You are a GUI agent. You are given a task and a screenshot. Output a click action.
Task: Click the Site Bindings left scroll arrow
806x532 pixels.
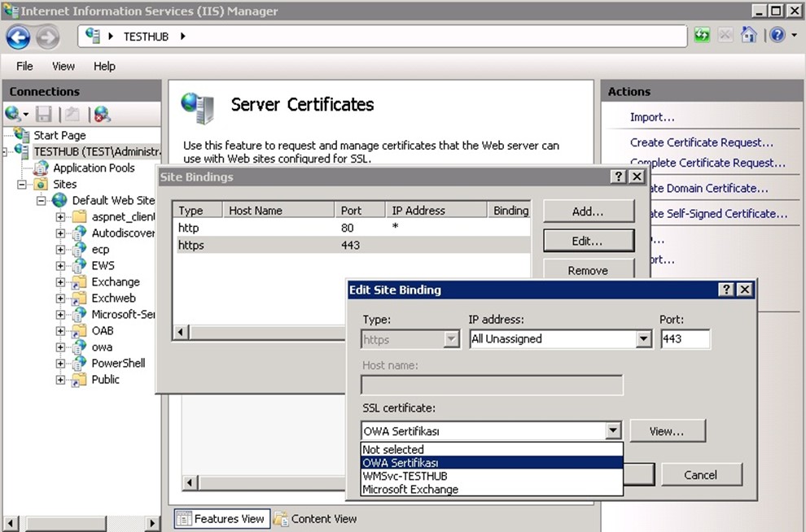tap(180, 332)
